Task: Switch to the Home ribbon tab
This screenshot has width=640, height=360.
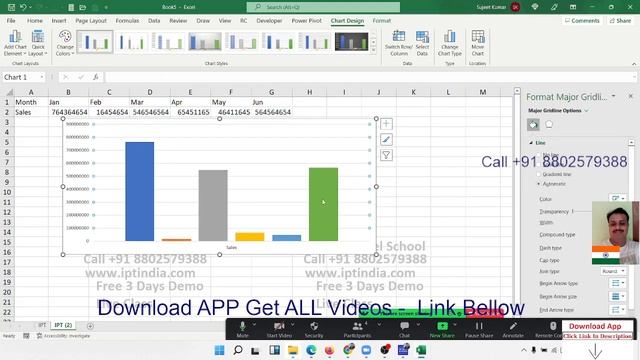Action: click(x=35, y=20)
